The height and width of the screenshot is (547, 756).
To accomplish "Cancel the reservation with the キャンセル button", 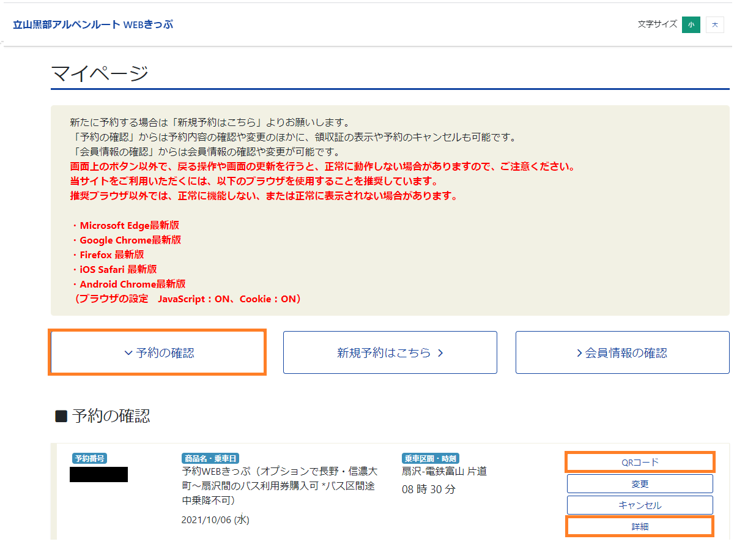I will tap(640, 505).
